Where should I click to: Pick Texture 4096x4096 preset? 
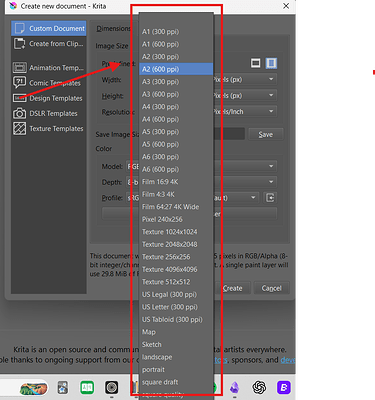(176, 269)
